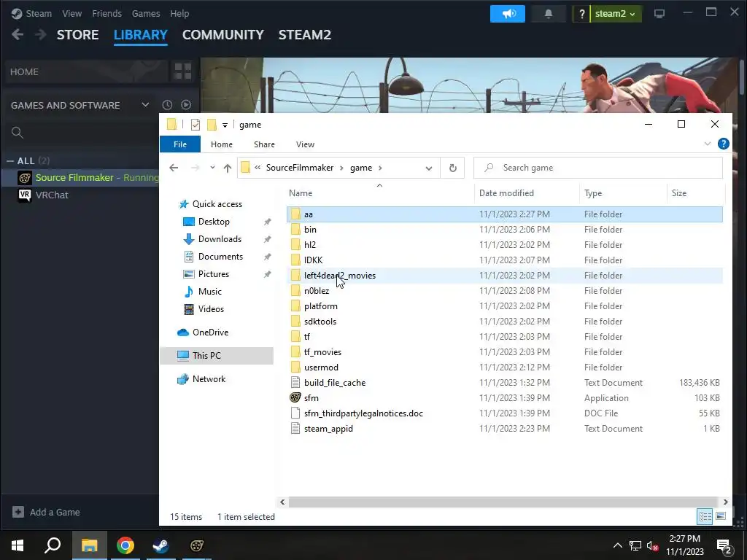Image resolution: width=747 pixels, height=560 pixels.
Task: Click the Steam help question mark
Action: [x=581, y=14]
